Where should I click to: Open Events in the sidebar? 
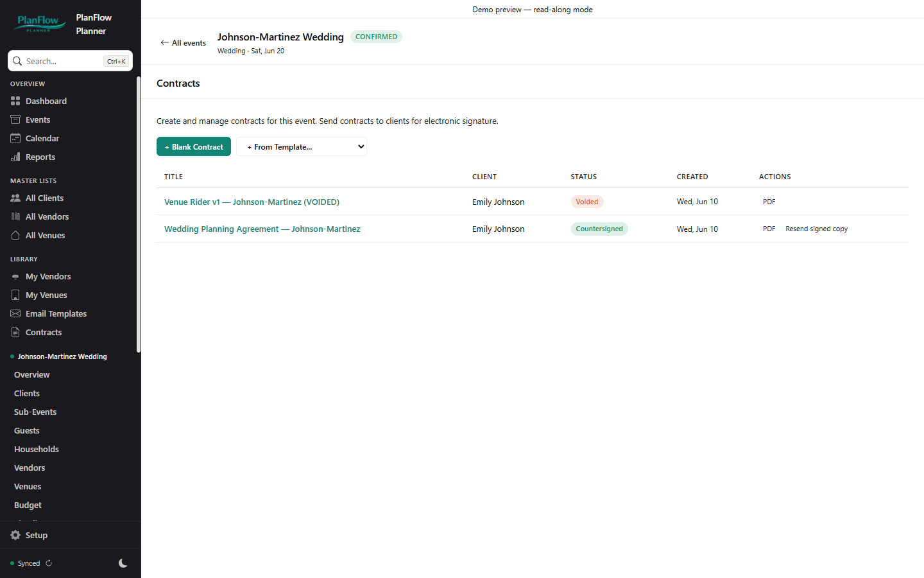[38, 119]
